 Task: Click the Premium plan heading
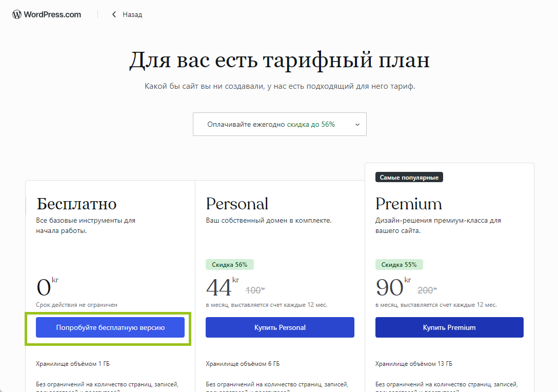click(409, 204)
